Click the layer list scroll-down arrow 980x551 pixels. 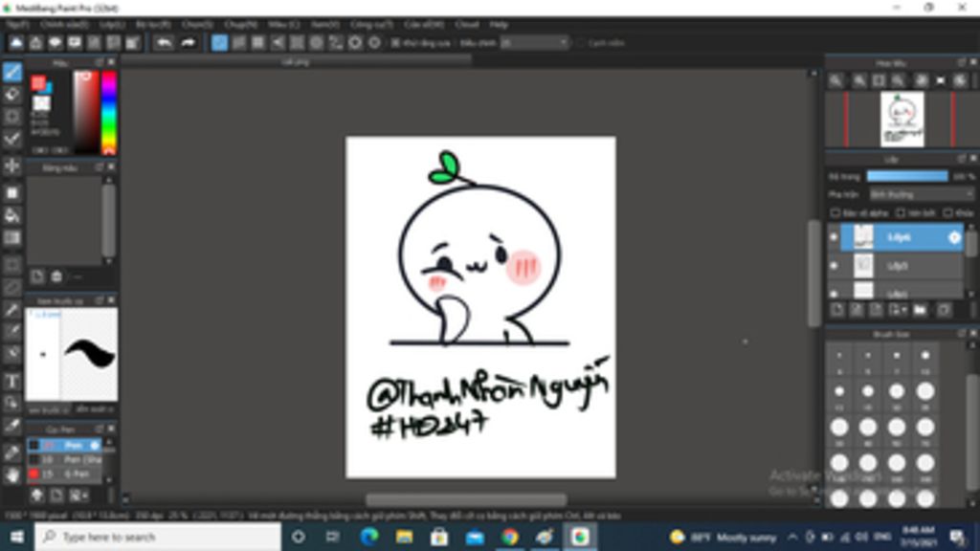(x=970, y=295)
